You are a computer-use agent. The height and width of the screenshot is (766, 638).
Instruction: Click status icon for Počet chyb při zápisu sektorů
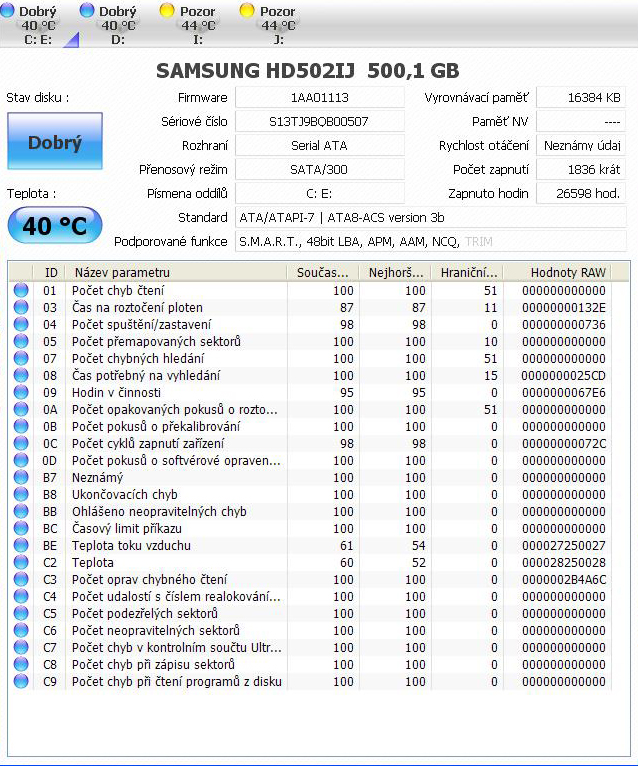pos(21,664)
